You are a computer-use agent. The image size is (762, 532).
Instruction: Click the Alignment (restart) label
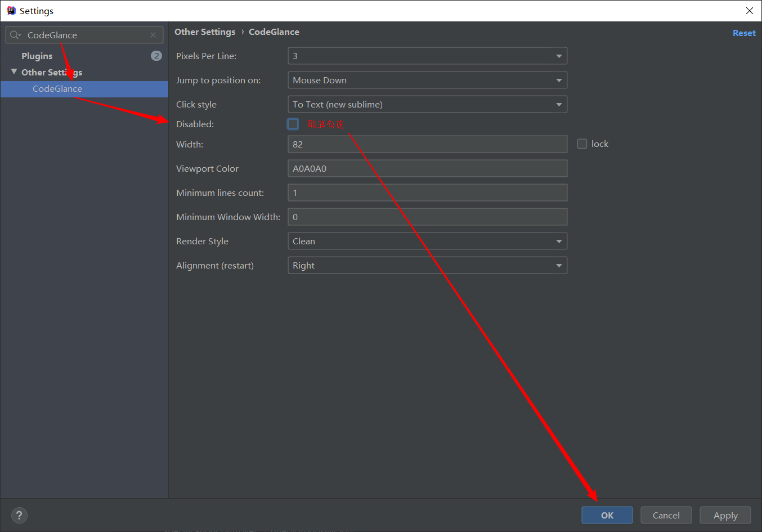215,265
